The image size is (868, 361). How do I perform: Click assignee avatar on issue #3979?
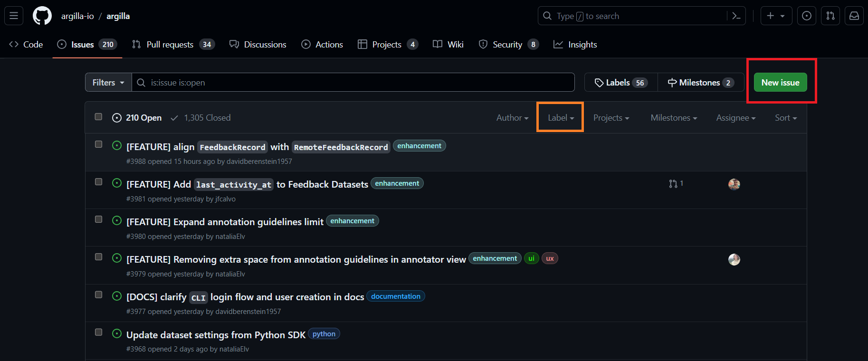click(734, 259)
